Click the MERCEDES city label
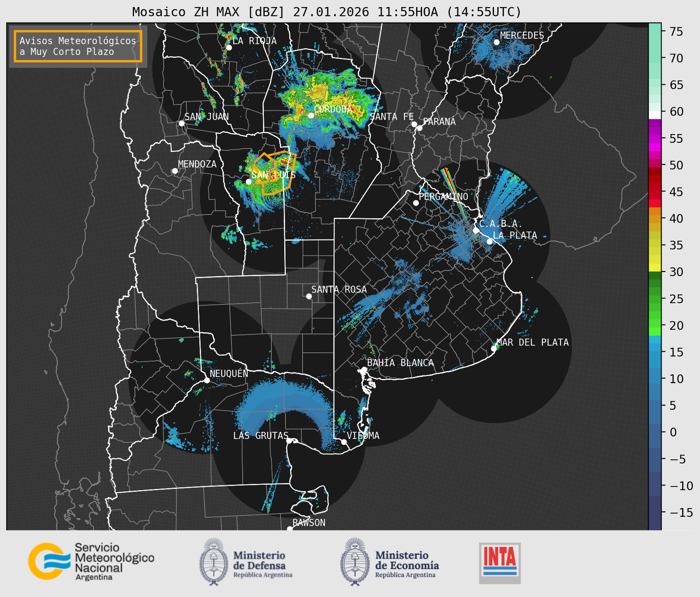This screenshot has width=700, height=597. click(522, 35)
